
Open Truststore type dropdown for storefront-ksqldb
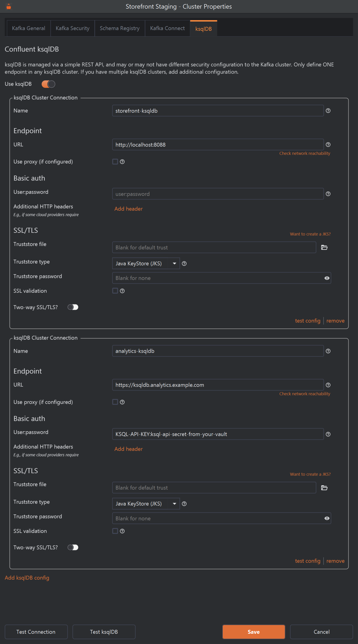click(x=146, y=263)
